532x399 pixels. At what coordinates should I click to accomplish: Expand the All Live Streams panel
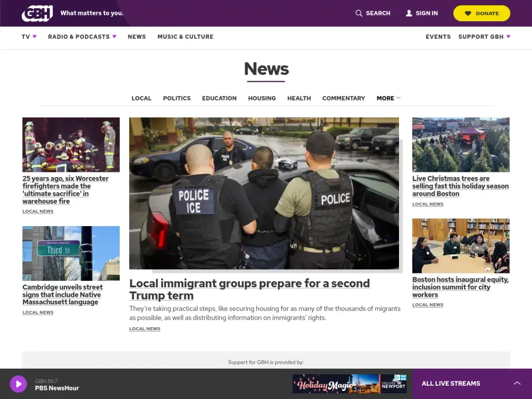click(x=517, y=384)
